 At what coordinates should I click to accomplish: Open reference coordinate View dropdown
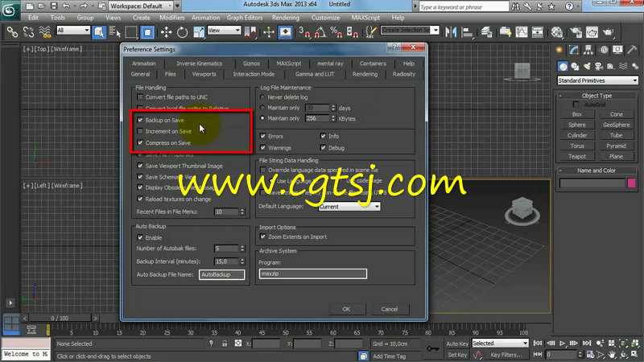click(224, 31)
